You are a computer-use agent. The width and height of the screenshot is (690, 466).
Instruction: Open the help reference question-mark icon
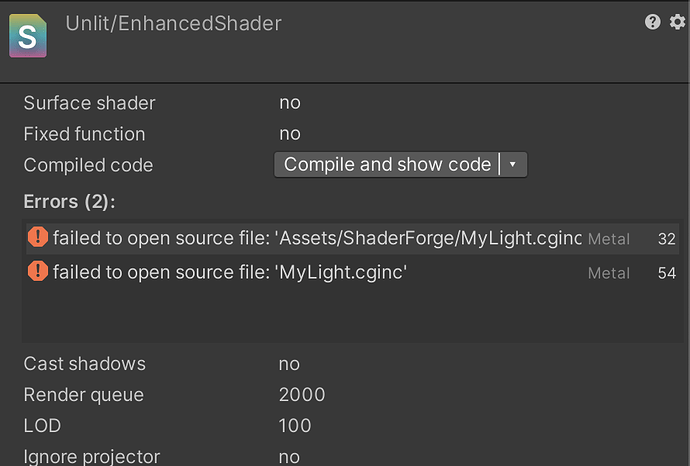click(653, 22)
